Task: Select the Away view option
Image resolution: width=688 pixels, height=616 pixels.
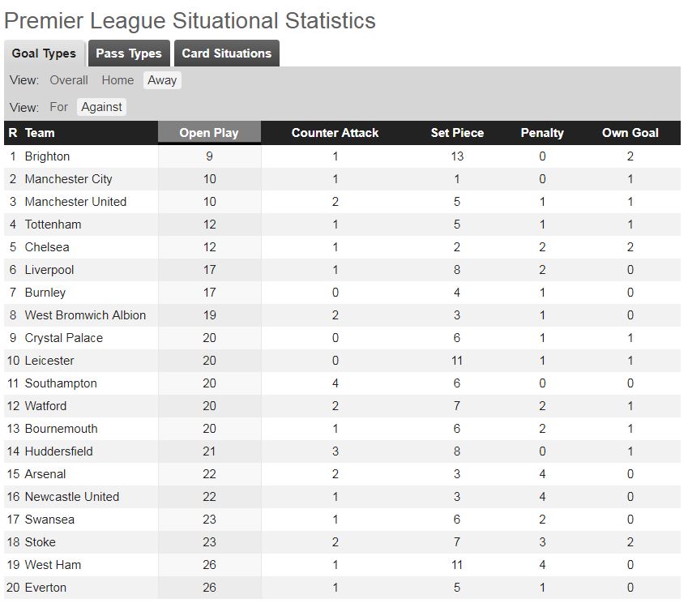Action: click(162, 80)
